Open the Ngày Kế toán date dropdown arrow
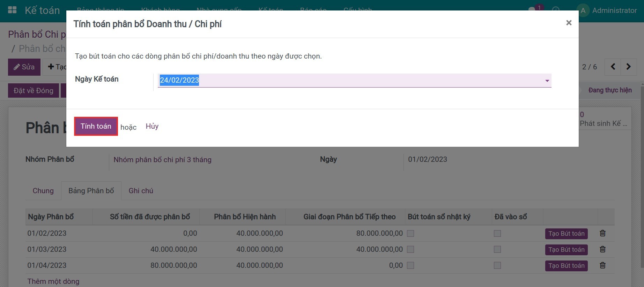Screen dimensions: 644x287 point(547,81)
